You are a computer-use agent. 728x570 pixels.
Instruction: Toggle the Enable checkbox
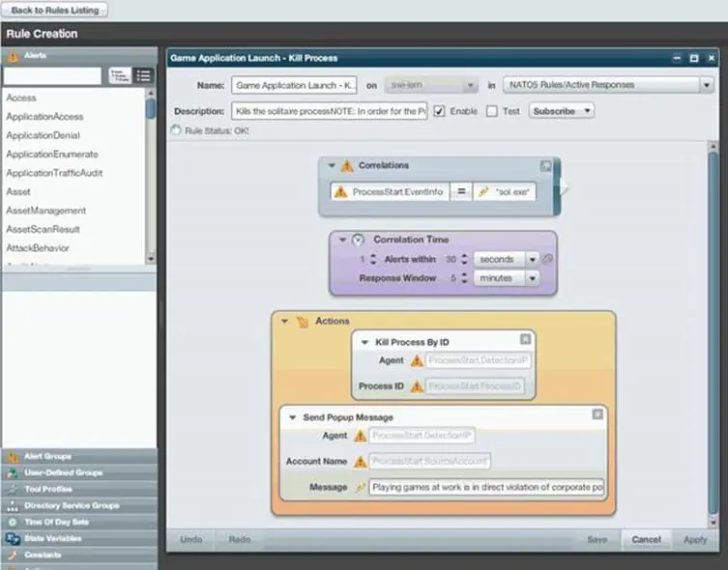tap(440, 111)
